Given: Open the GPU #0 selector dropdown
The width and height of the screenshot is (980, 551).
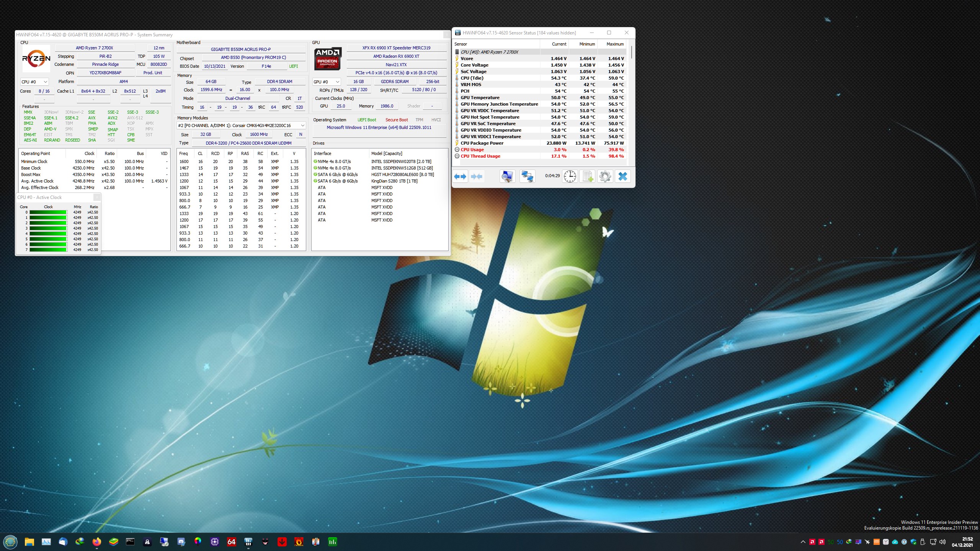Looking at the screenshot, I should click(337, 82).
